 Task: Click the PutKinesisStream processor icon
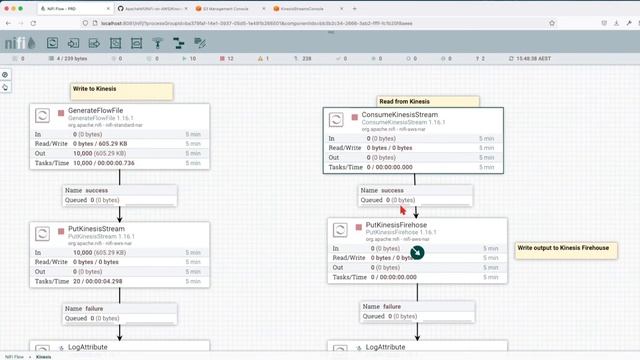[42, 234]
